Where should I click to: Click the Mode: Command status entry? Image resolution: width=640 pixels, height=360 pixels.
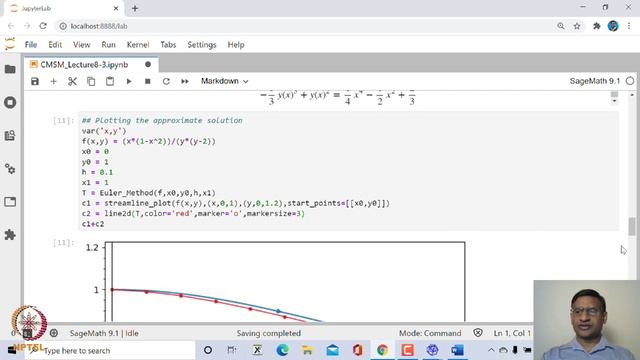click(430, 333)
